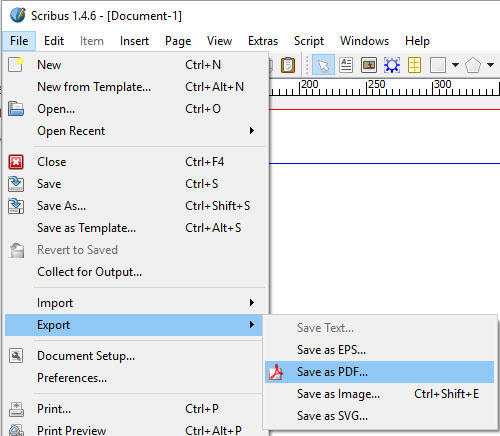Click the New document icon in File menu

[16, 65]
